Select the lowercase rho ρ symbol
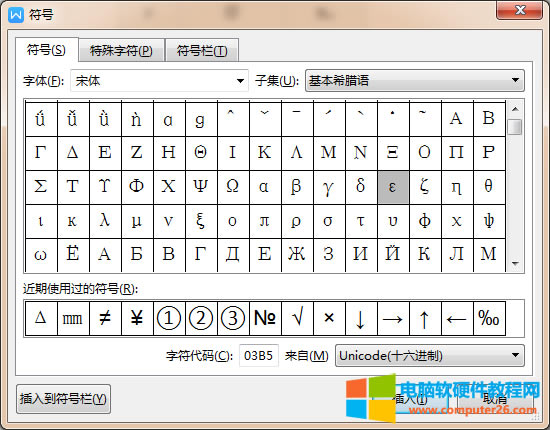 pyautogui.click(x=297, y=221)
